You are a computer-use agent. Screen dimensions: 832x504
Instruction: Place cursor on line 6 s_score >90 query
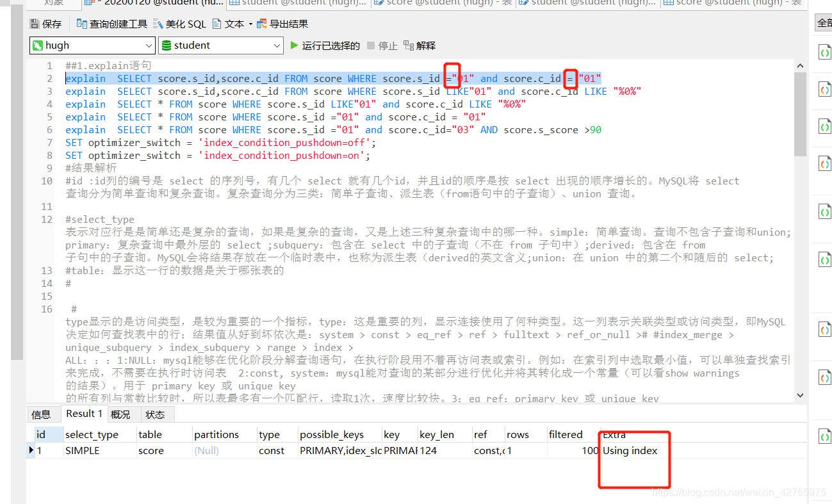pos(333,129)
